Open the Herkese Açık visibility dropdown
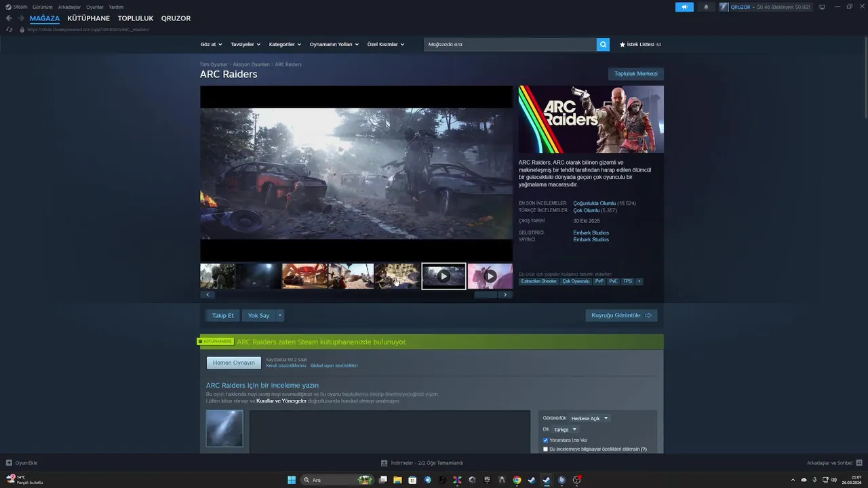 click(x=589, y=418)
